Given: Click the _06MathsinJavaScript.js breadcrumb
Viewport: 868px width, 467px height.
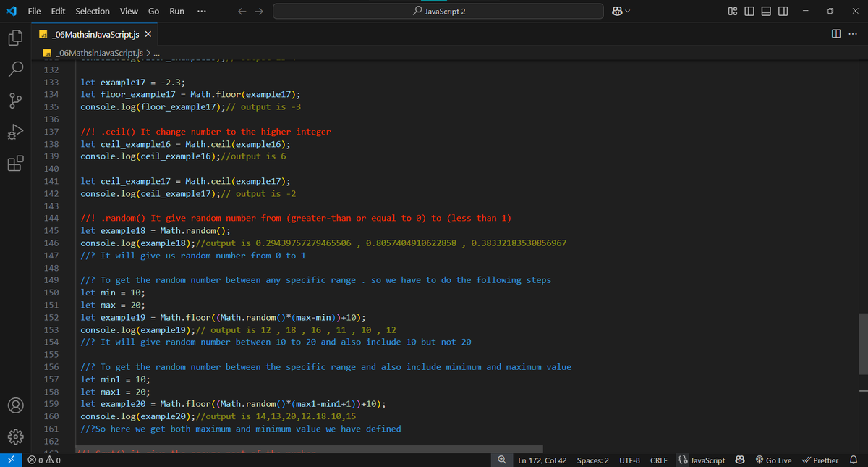Looking at the screenshot, I should coord(98,53).
